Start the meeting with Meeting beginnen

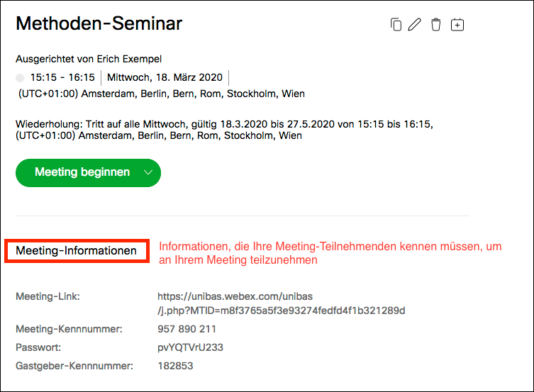(82, 172)
